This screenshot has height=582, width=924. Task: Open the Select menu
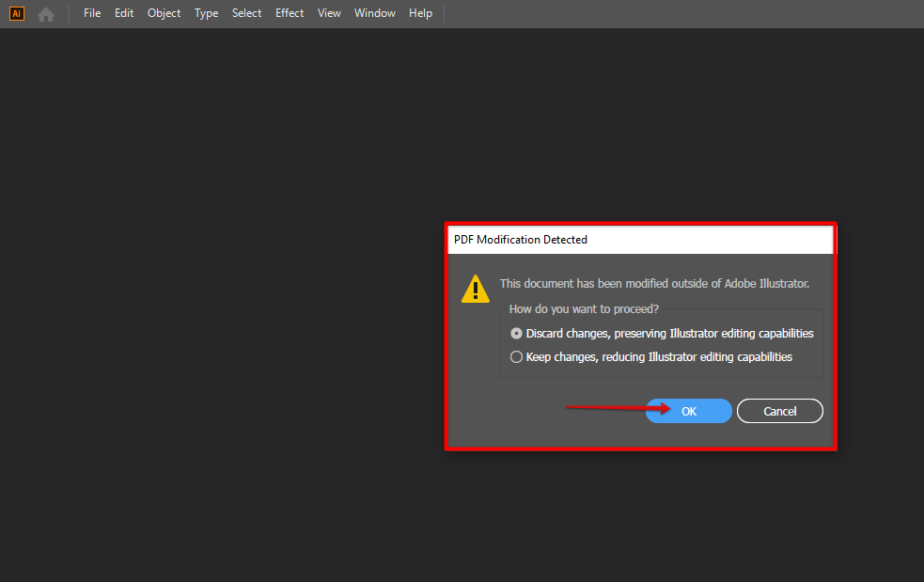[247, 13]
